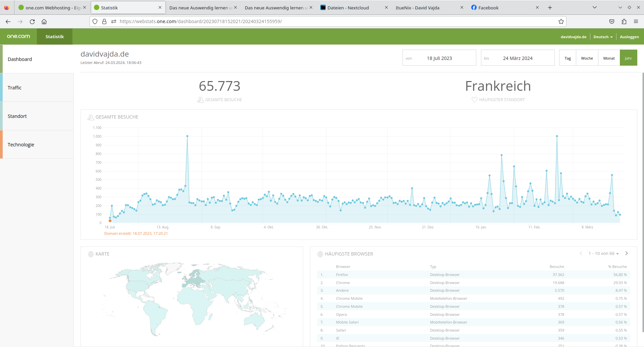Go to next page of browser list

tap(626, 254)
